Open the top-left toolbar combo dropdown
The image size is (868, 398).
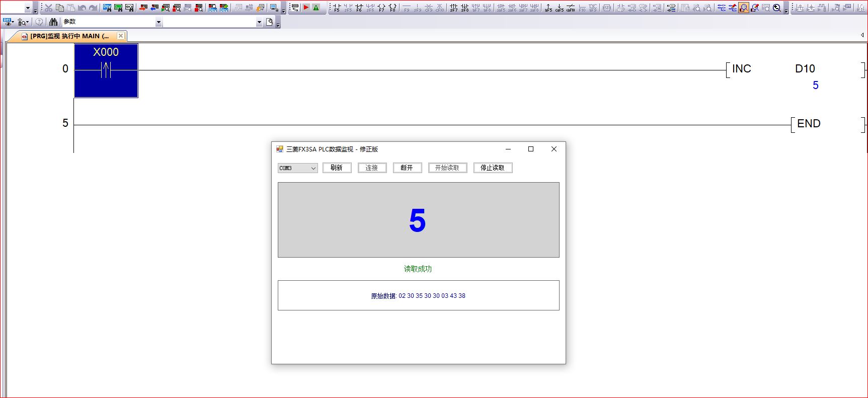[x=28, y=9]
